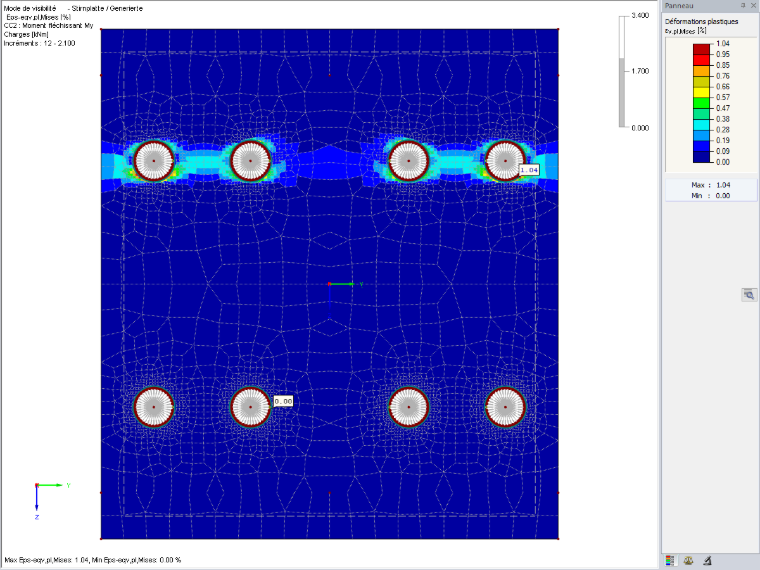
Task: Click 'Mode de visibilité' header text
Action: (x=30, y=8)
